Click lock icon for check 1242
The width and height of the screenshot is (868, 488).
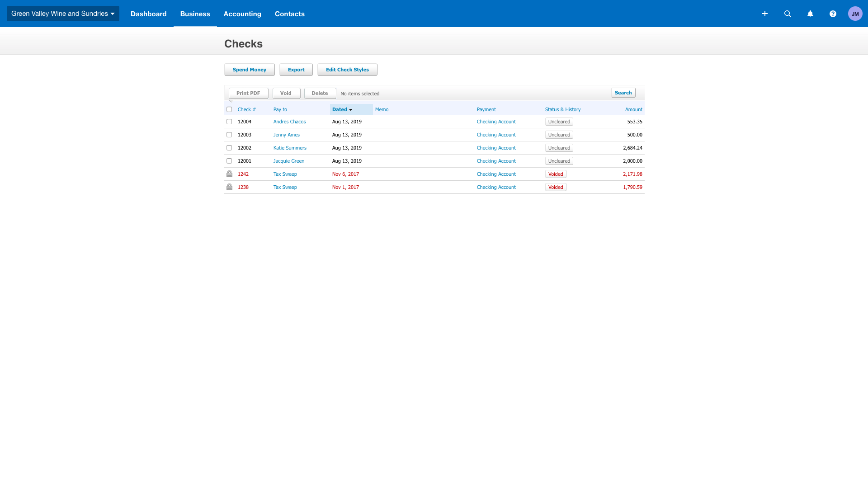[x=229, y=174]
